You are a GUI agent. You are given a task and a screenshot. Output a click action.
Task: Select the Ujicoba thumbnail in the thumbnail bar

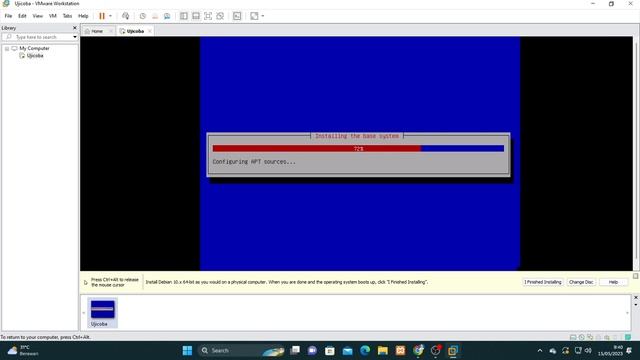coord(102,313)
